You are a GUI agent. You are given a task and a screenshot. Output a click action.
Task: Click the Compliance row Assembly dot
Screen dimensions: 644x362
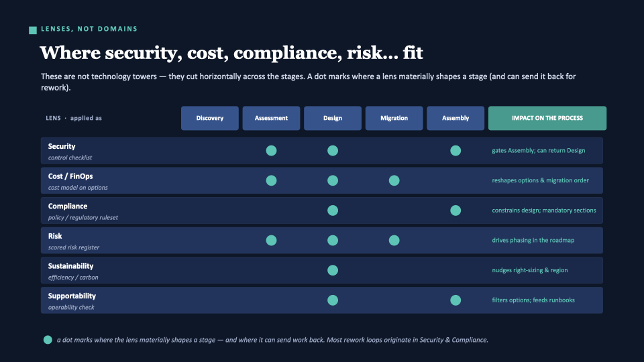[455, 210]
